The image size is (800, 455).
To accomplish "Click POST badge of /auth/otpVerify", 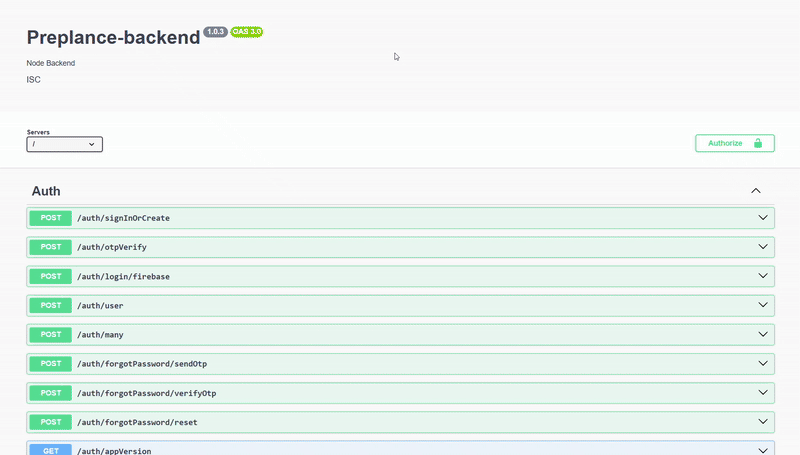I will pyautogui.click(x=51, y=247).
